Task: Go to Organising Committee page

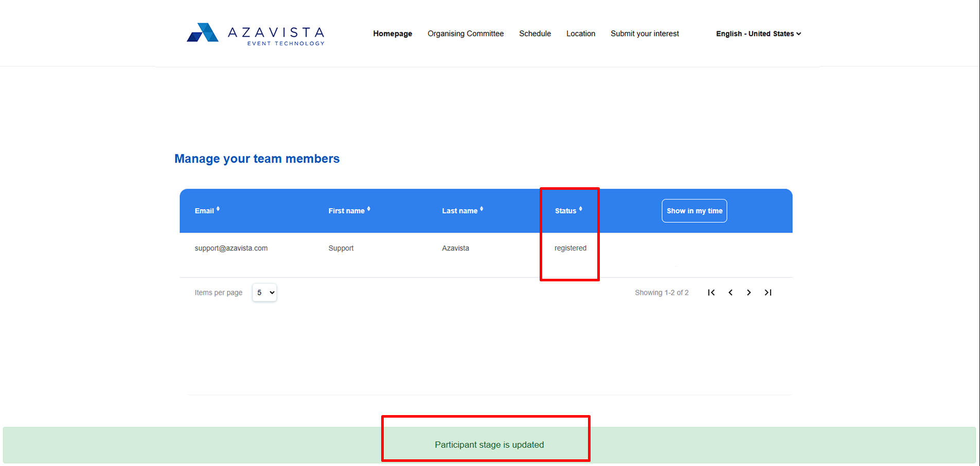Action: pyautogui.click(x=466, y=33)
